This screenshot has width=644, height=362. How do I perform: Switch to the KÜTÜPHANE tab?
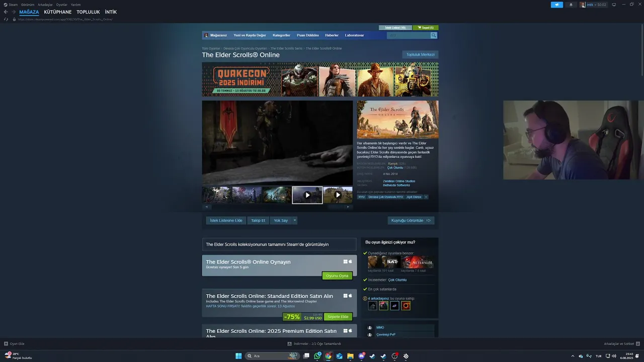pos(58,12)
